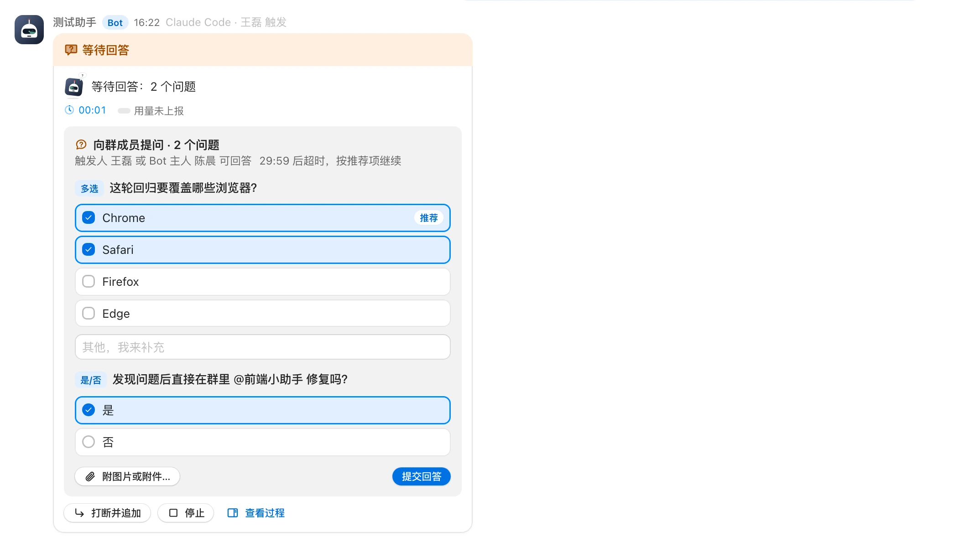Check the Firefox browser option

coord(89,282)
